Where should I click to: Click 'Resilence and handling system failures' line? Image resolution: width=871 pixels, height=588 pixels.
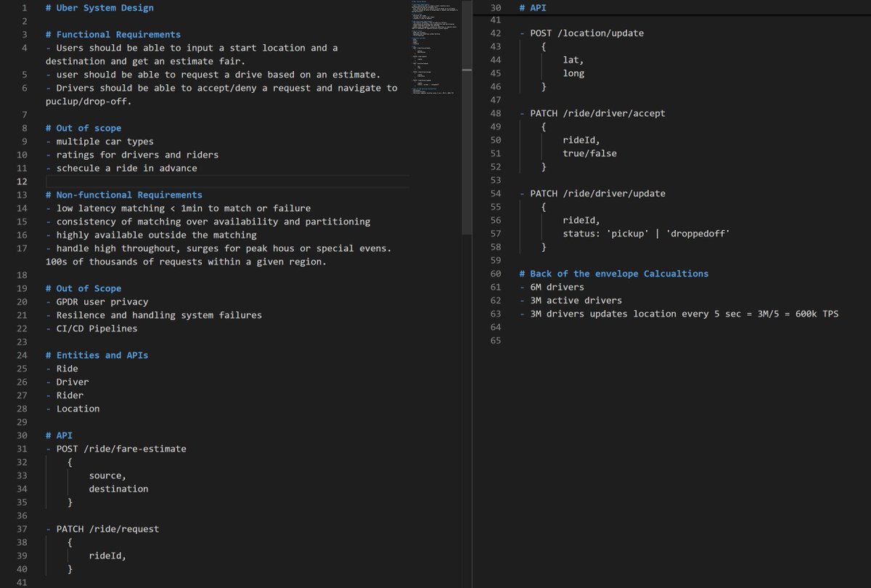[153, 315]
